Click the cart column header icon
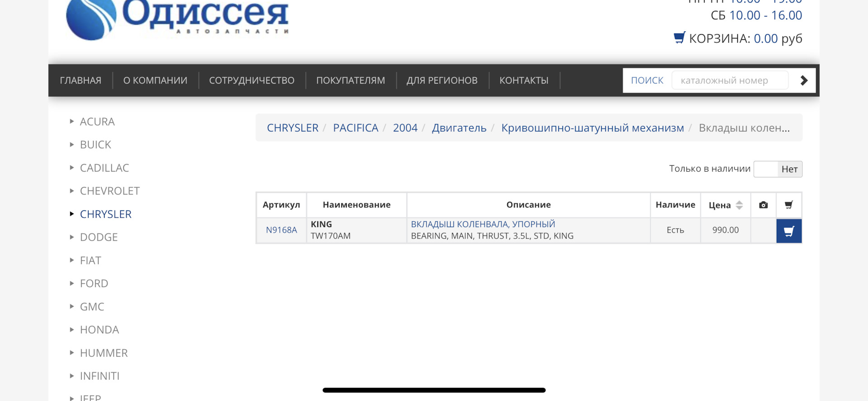Viewport: 868px width, 401px height. tap(789, 205)
